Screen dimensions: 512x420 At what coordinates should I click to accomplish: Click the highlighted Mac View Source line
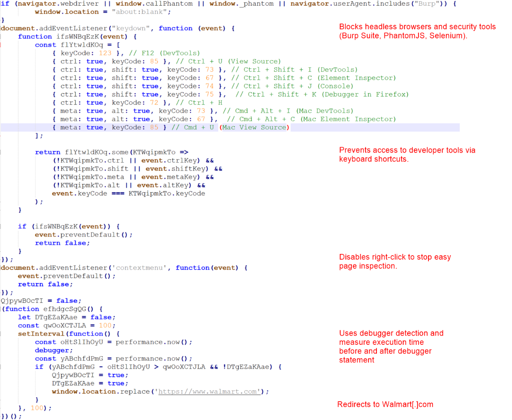click(230, 128)
